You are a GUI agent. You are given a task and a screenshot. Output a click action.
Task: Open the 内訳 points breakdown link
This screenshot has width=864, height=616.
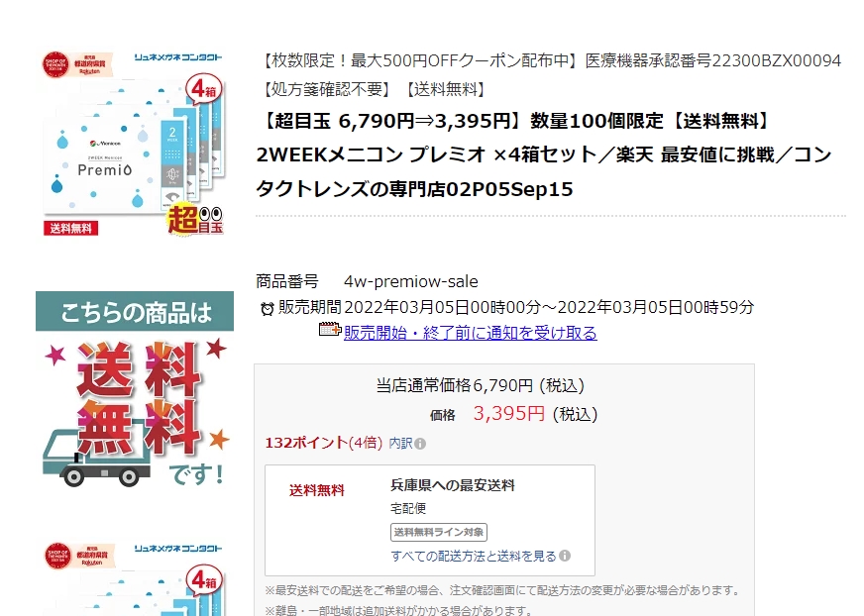[400, 443]
